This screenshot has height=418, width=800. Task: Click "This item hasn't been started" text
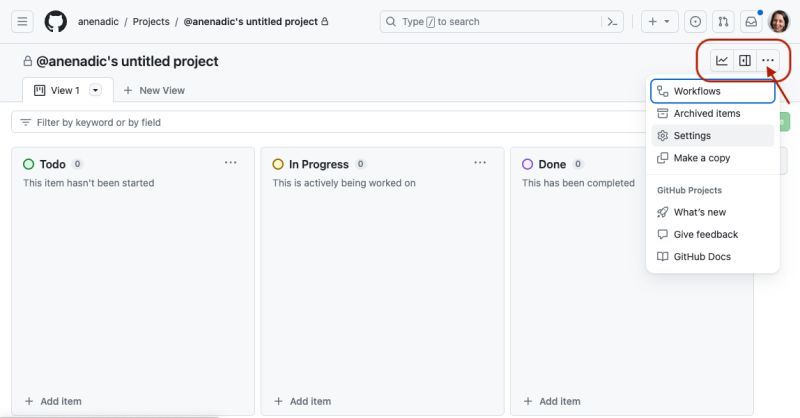point(88,183)
